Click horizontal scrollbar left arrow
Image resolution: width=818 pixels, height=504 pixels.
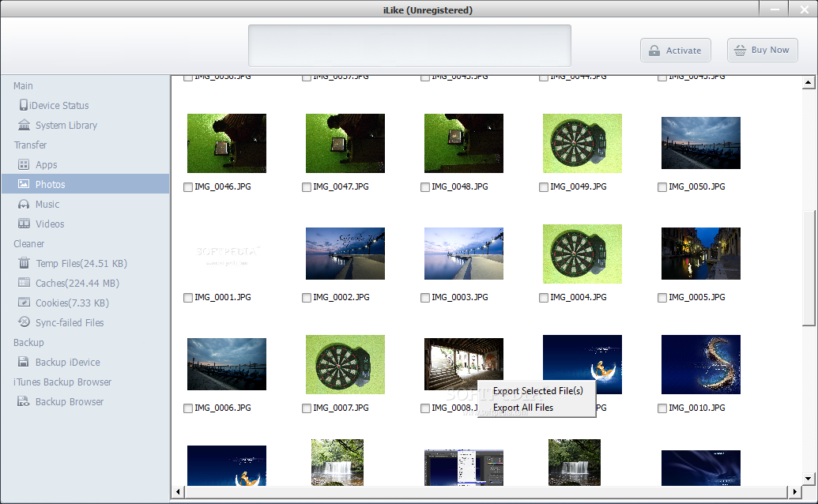click(x=179, y=491)
